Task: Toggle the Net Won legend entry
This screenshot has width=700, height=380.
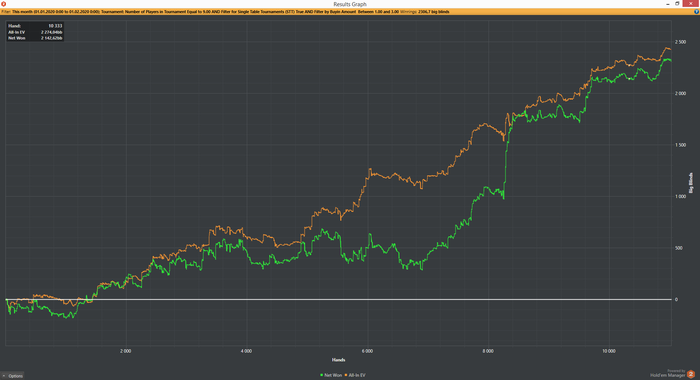Action: pyautogui.click(x=331, y=375)
